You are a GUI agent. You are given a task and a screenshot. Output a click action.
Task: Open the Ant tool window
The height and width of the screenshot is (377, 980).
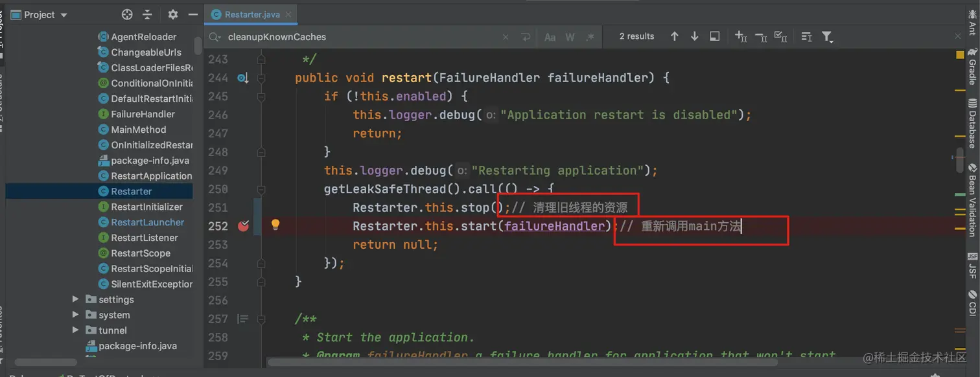tap(972, 23)
